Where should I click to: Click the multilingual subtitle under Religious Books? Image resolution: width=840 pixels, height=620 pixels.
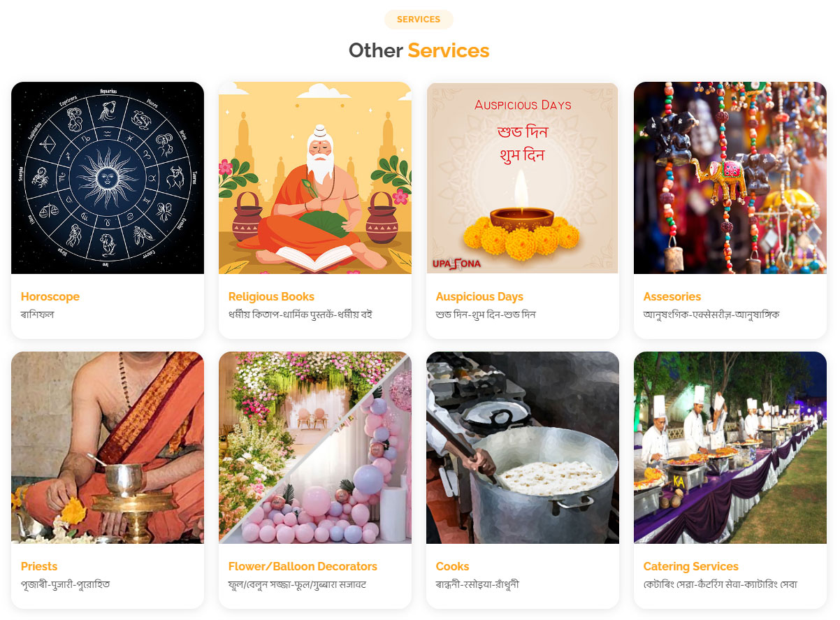click(x=300, y=315)
